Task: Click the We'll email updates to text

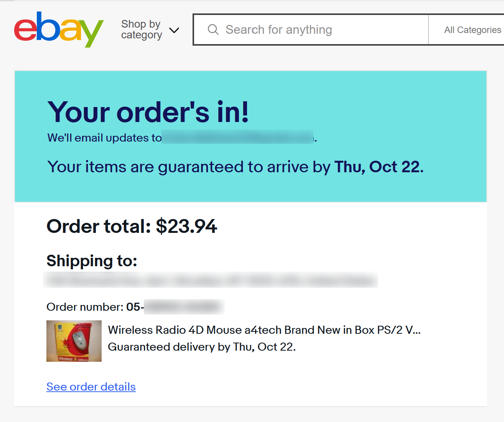Action: [104, 138]
